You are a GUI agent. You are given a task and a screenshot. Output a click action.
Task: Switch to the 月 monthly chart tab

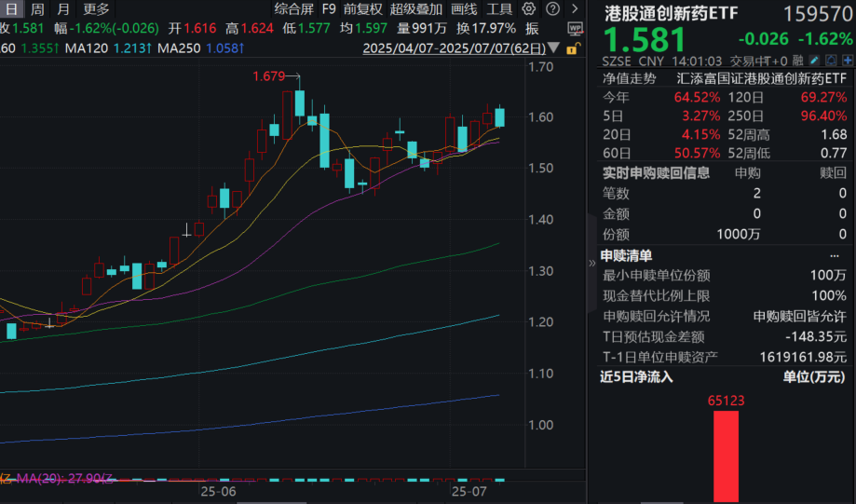[x=63, y=9]
